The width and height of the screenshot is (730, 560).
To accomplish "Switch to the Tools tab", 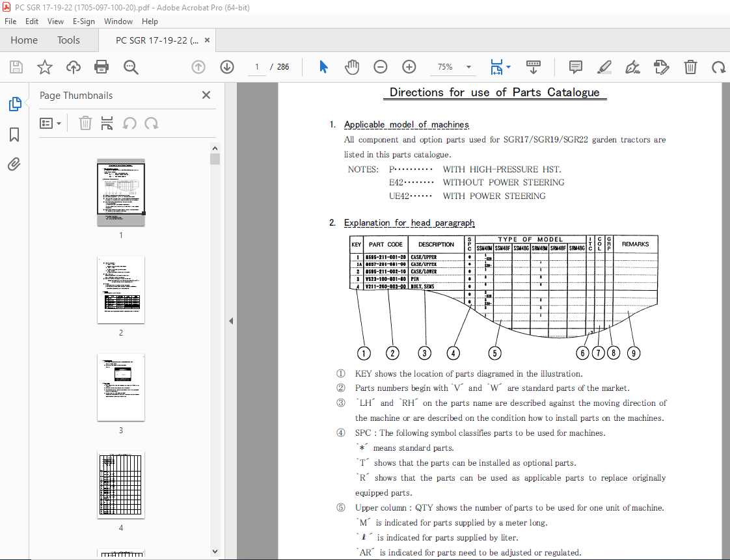I will 68,40.
